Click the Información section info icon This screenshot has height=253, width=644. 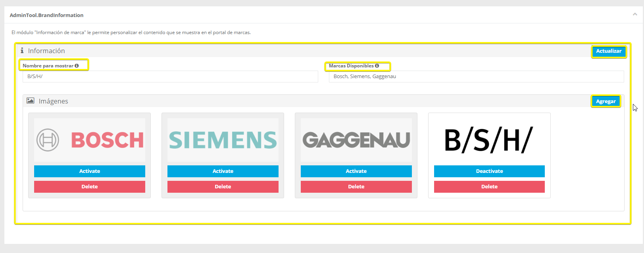point(22,51)
